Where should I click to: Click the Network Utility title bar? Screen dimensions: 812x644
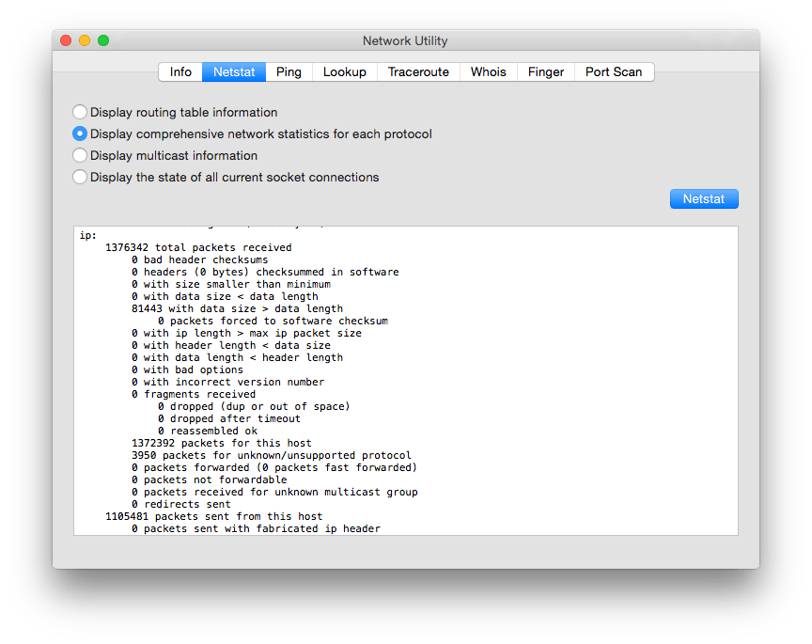[x=405, y=40]
